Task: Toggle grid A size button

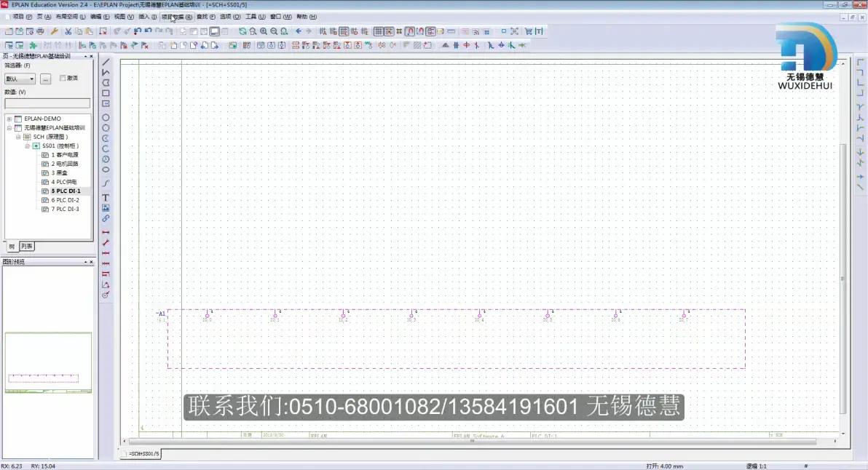Action: point(323,31)
